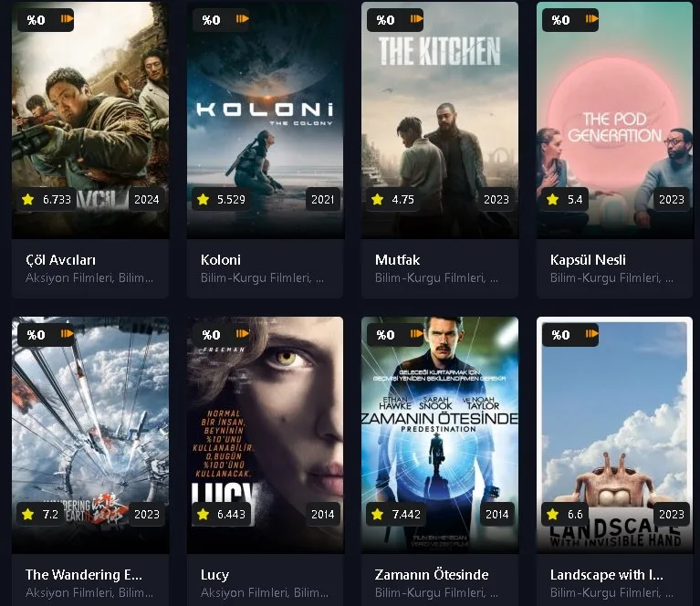
Task: Open the Çöl Avcıları movie title link
Action: pyautogui.click(x=61, y=260)
